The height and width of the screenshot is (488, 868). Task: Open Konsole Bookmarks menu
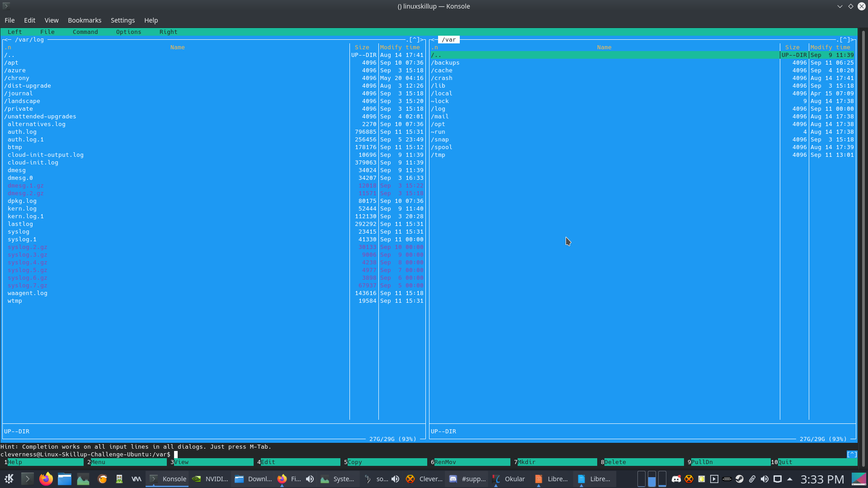pyautogui.click(x=85, y=20)
